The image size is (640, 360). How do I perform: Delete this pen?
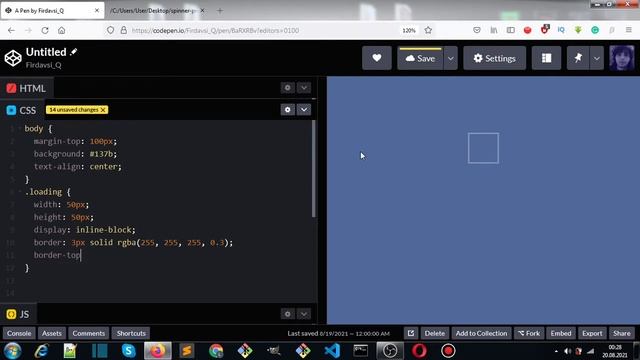pyautogui.click(x=435, y=333)
